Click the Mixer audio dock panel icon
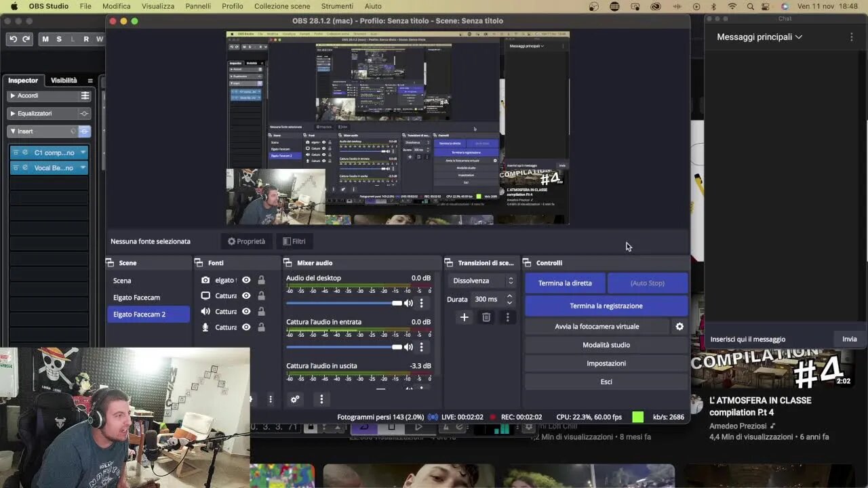Screen dimensions: 868x488 click(x=288, y=263)
